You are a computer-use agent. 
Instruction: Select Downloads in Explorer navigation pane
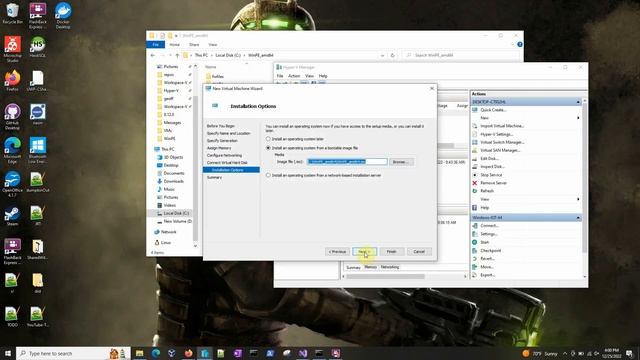[173, 181]
